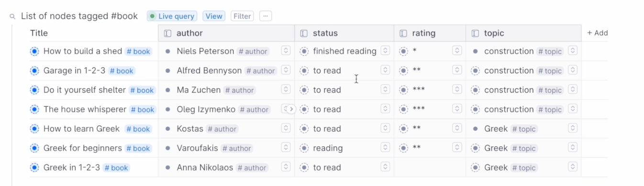
Task: Click the bullet icon for Greek in 1-2-3
Action: (x=34, y=168)
